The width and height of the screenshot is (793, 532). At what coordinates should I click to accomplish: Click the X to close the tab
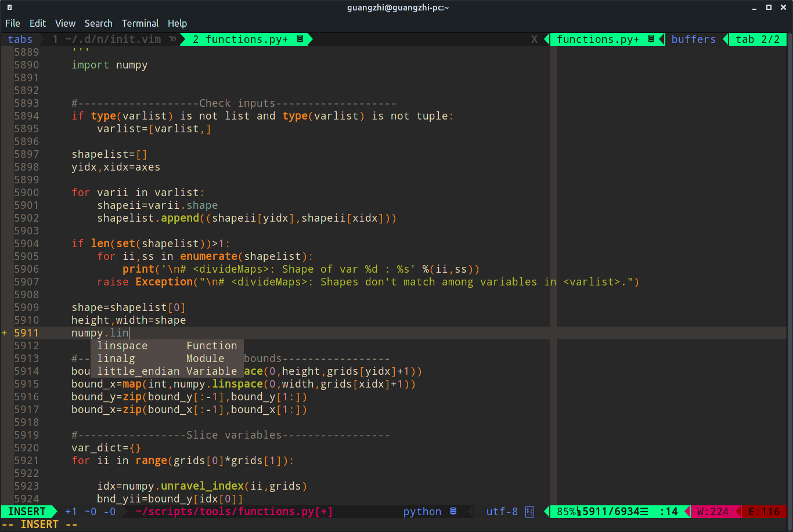coord(534,39)
